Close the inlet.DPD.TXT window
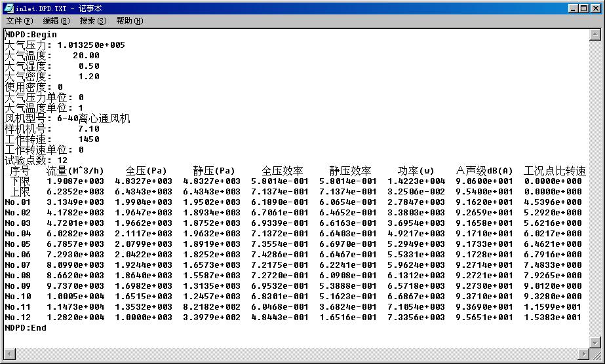Image resolution: width=605 pixels, height=364 pixels. click(593, 8)
